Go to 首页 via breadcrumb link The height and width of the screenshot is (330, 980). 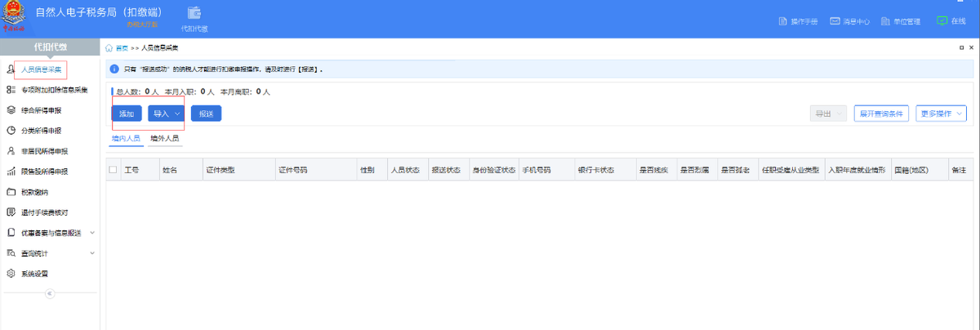click(x=122, y=48)
